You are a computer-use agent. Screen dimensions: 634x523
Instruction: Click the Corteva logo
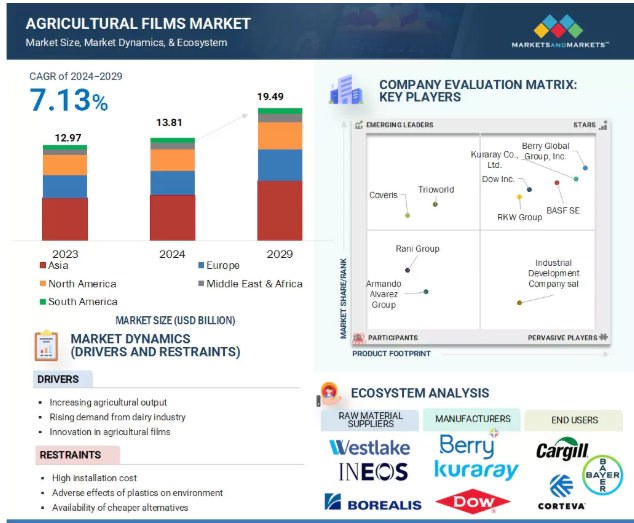pyautogui.click(x=561, y=492)
